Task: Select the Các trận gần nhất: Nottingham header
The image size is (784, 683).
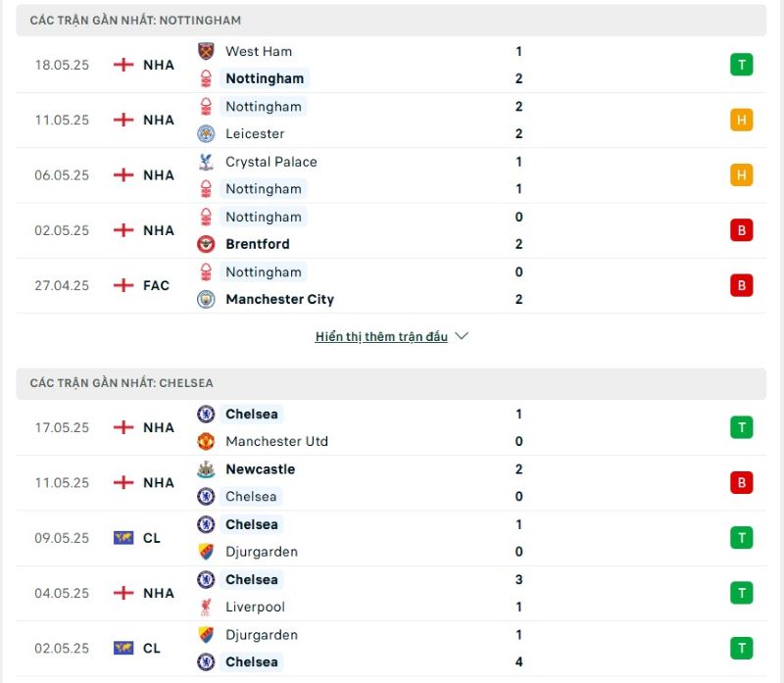Action: pos(391,21)
